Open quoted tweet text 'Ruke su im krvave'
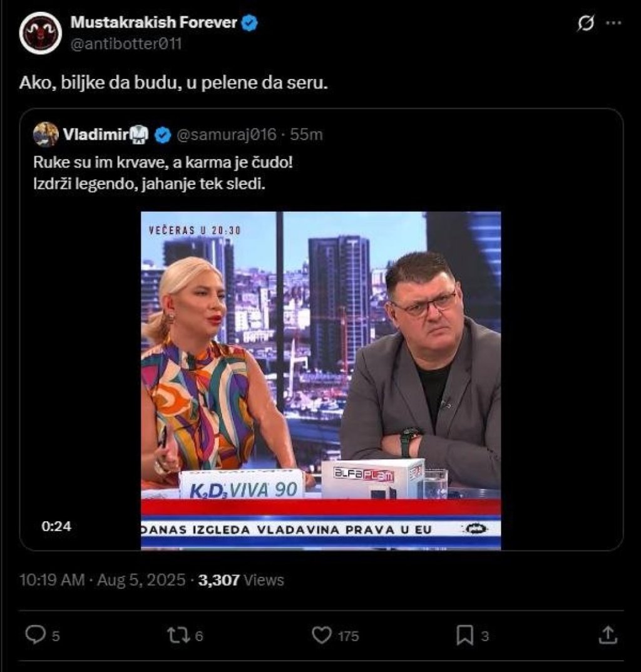The image size is (641, 672). pos(163,162)
